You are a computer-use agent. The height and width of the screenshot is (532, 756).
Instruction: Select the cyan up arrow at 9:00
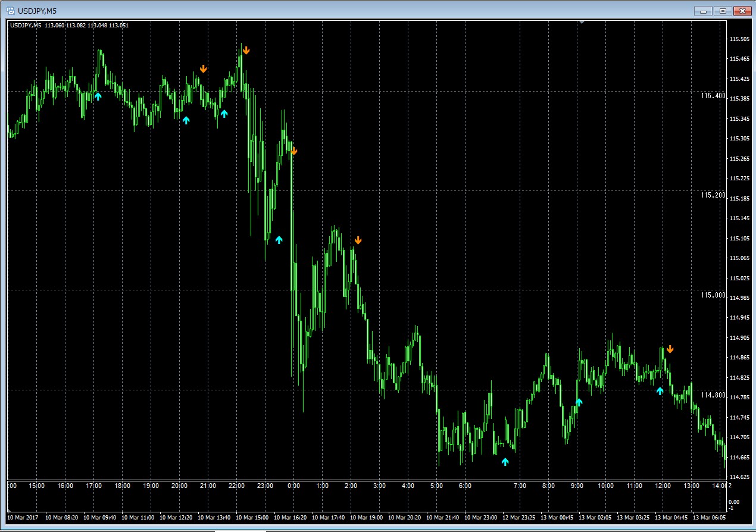[x=579, y=402]
